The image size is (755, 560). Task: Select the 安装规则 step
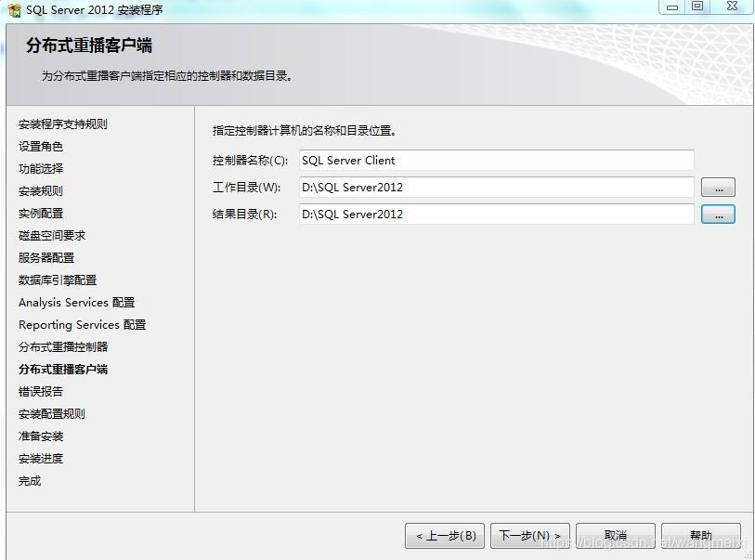click(41, 191)
